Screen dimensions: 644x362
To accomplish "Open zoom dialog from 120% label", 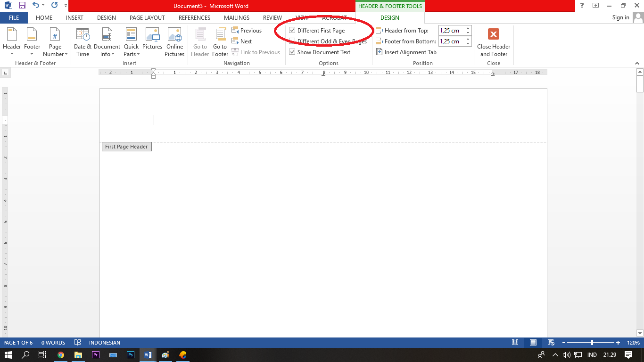I will pos(633,343).
